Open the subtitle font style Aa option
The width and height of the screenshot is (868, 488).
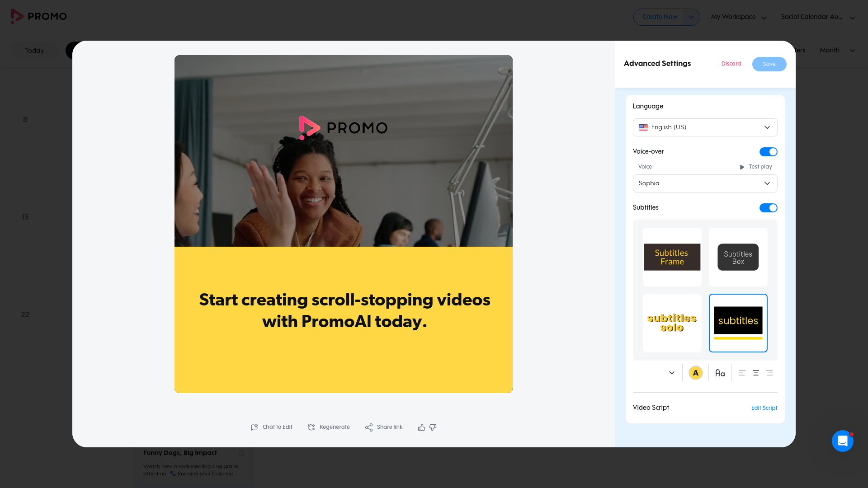click(720, 373)
